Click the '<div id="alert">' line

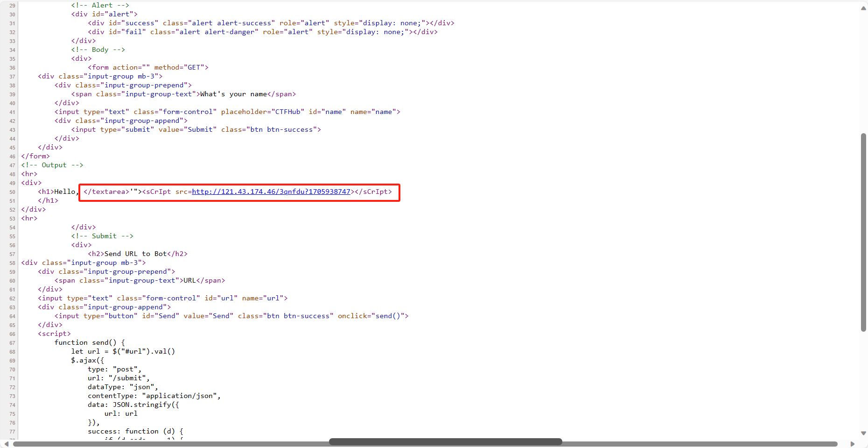pos(105,14)
